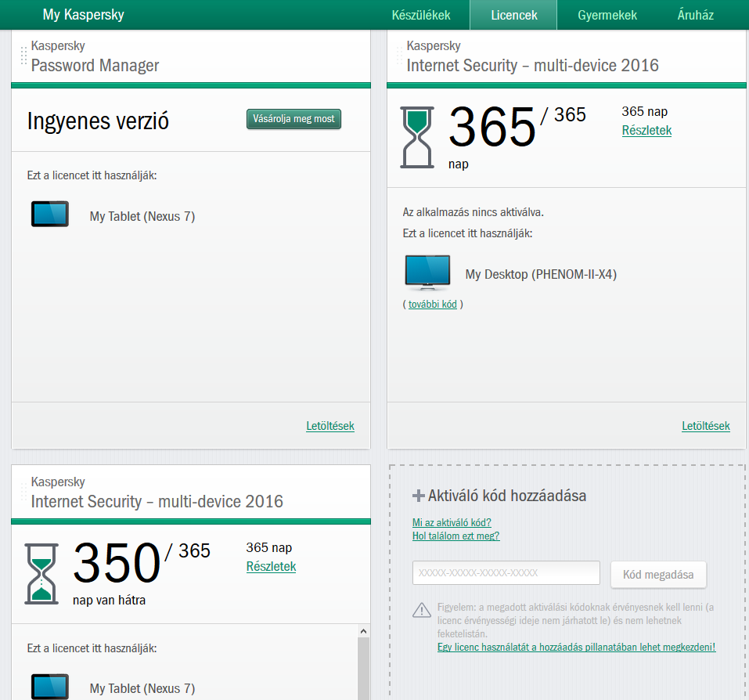
Task: Focus the activation code input field
Action: [x=506, y=573]
